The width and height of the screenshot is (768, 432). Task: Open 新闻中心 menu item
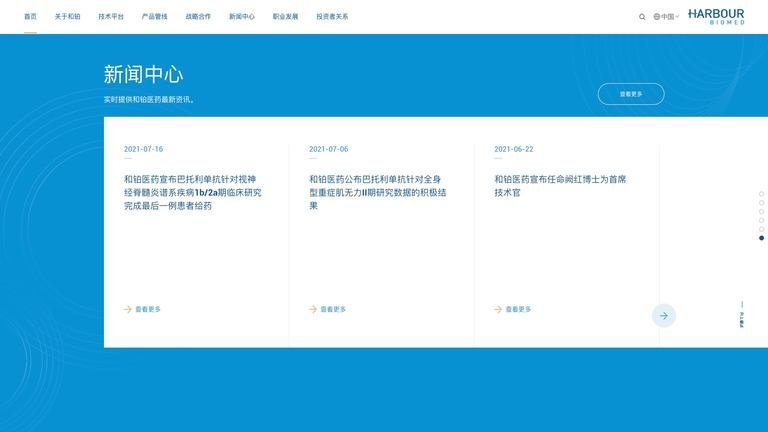pyautogui.click(x=242, y=17)
